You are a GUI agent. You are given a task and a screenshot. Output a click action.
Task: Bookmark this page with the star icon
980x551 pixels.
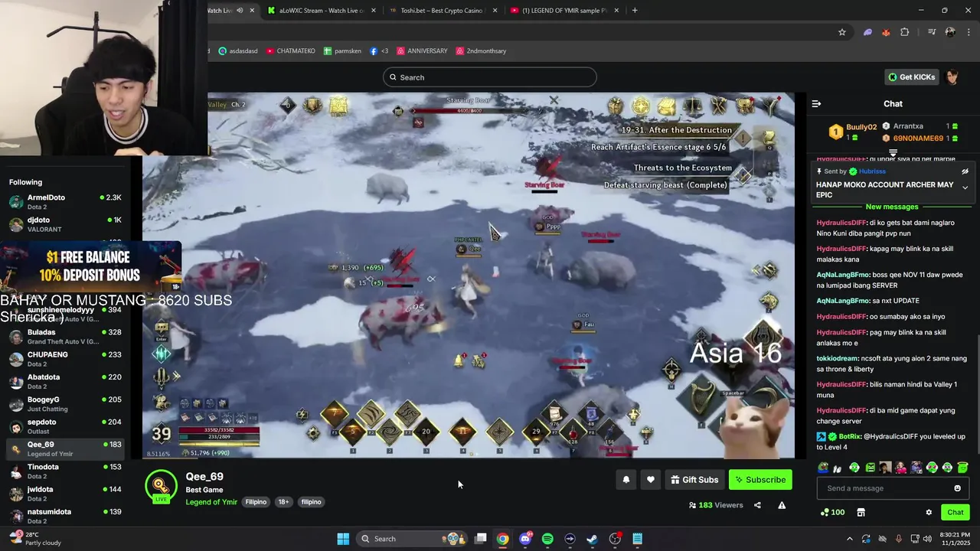click(x=842, y=32)
